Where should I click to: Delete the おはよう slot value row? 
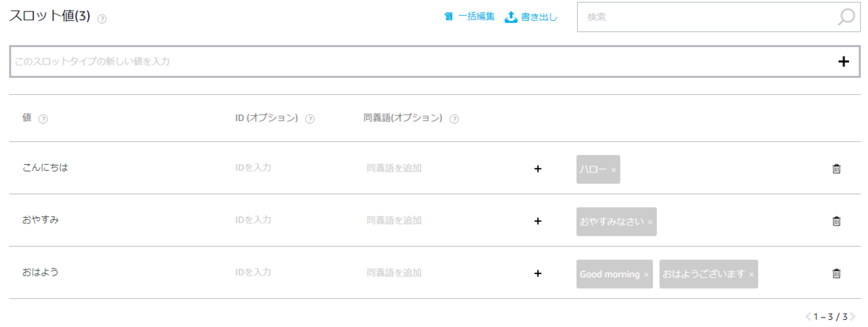[x=836, y=273]
